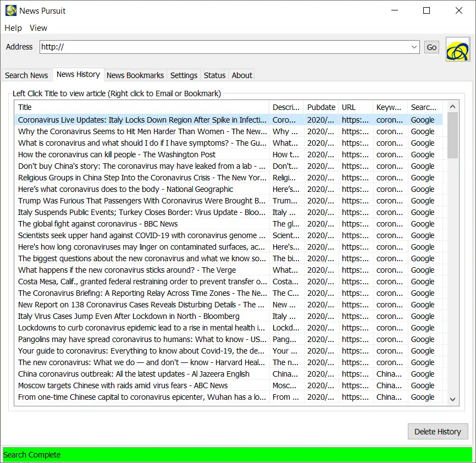Click 'Google' cell in the BBC News row

(x=422, y=224)
